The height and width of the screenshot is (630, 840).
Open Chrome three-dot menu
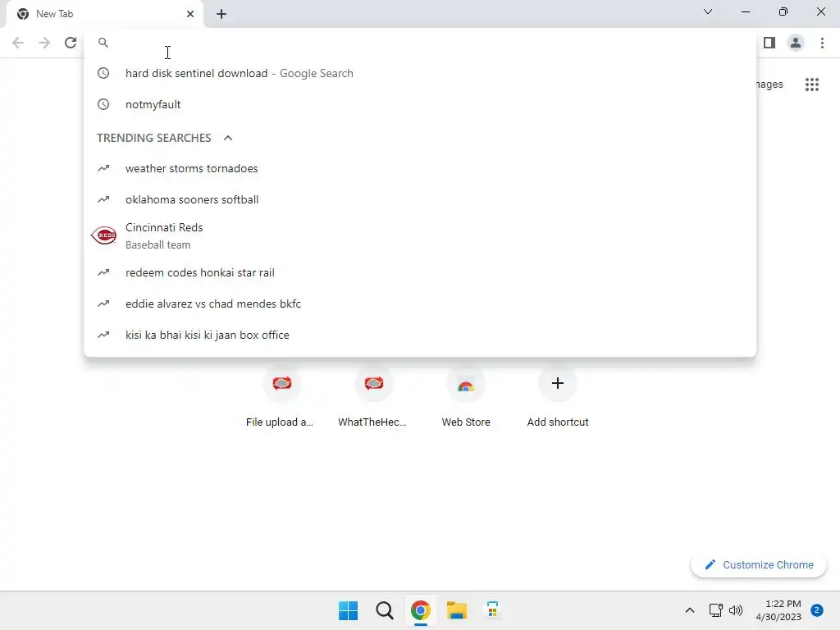[822, 43]
